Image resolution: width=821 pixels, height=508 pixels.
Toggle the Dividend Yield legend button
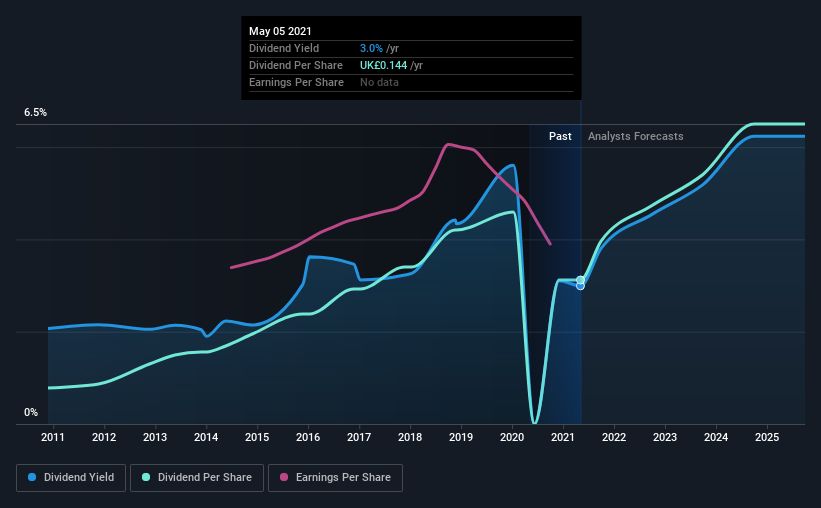point(71,478)
